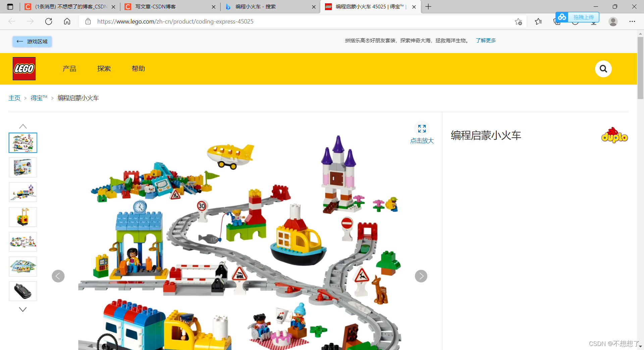The image size is (644, 350).
Task: Select the yellow locomotive thumbnail
Action: pyautogui.click(x=23, y=217)
